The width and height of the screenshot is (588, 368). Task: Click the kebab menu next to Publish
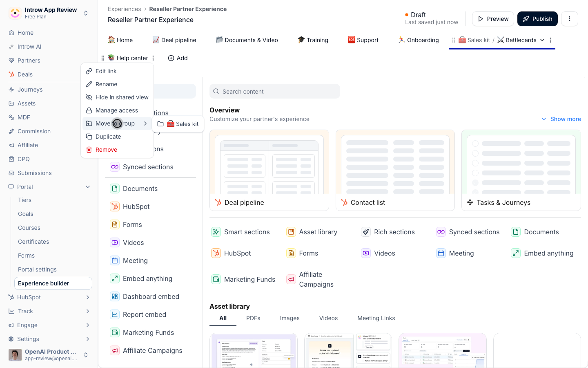pyautogui.click(x=570, y=19)
